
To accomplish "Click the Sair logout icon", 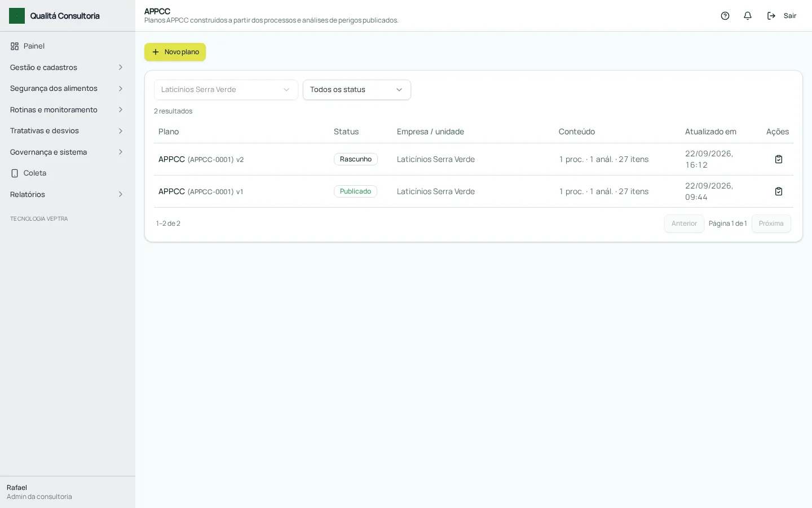I will click(771, 16).
